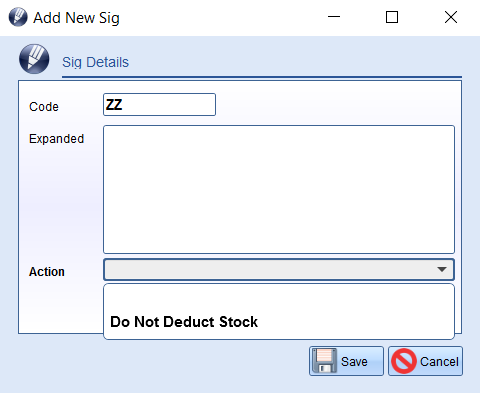Click the Expanded label
This screenshot has height=393, width=480.
click(x=56, y=139)
